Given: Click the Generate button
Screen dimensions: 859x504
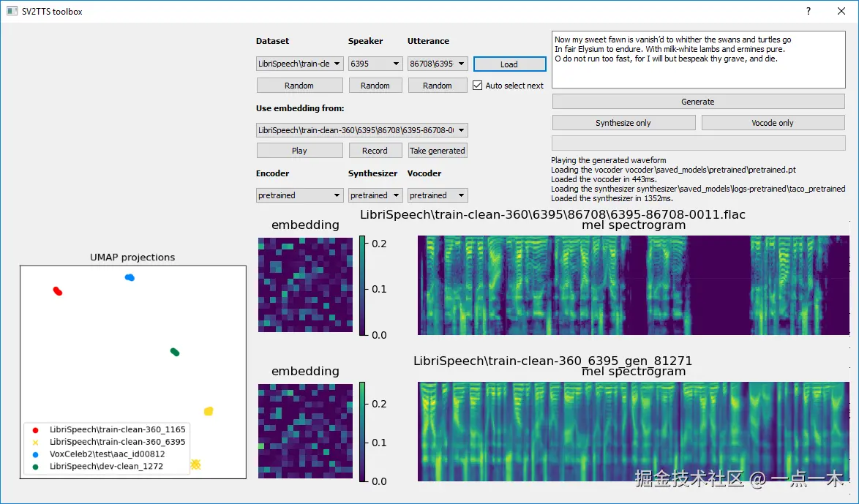Looking at the screenshot, I should (x=697, y=101).
